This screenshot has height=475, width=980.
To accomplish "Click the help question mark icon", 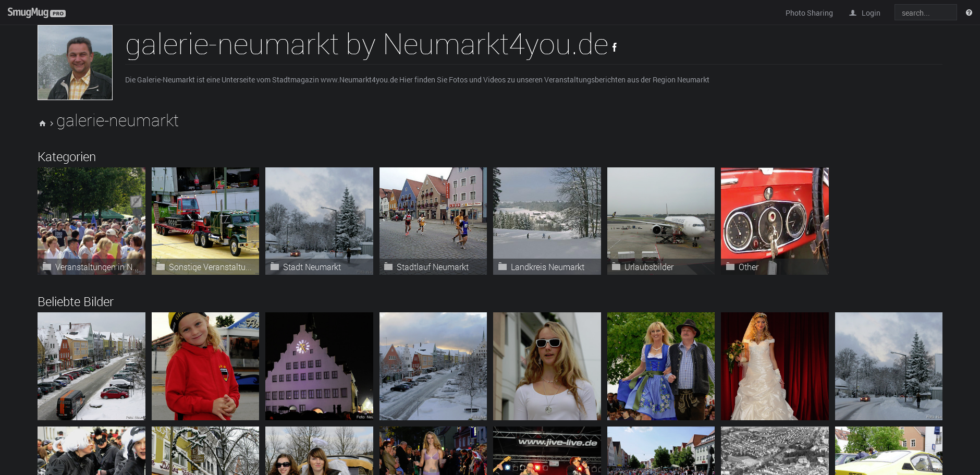I will click(969, 13).
